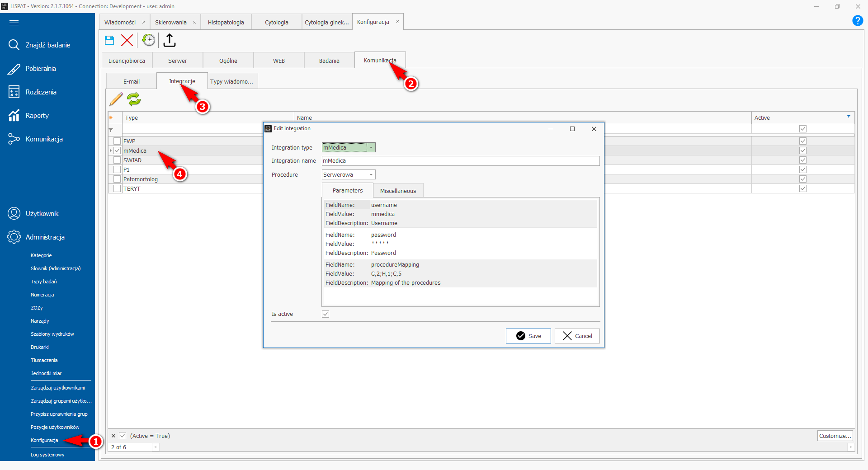Image resolution: width=868 pixels, height=470 pixels.
Task: Check the EWP row selection checkbox
Action: click(x=117, y=141)
